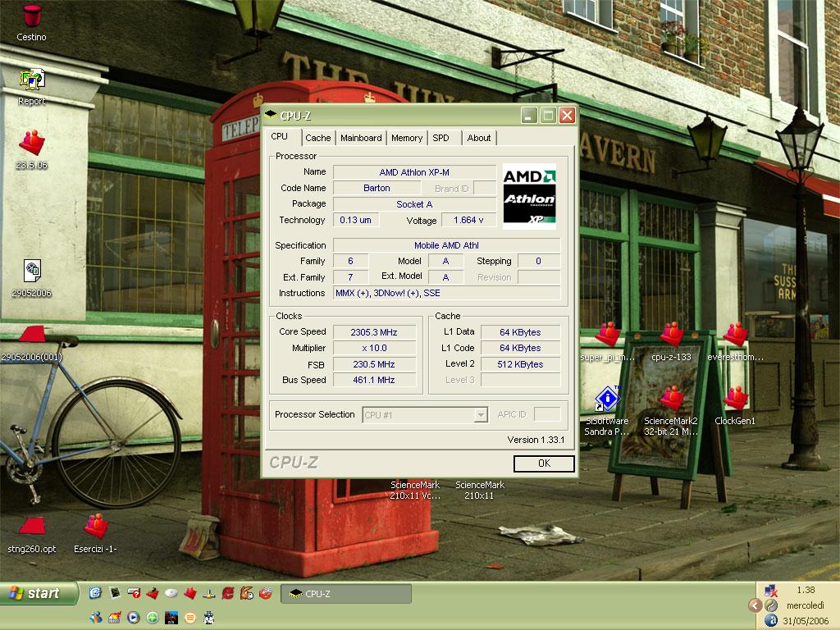Open the Memory tab
The image size is (840, 630).
pyautogui.click(x=407, y=138)
